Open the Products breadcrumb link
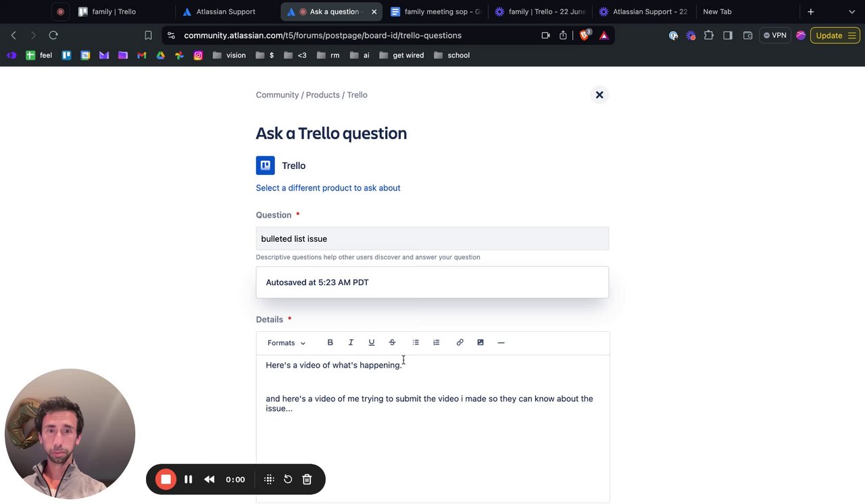 click(322, 95)
